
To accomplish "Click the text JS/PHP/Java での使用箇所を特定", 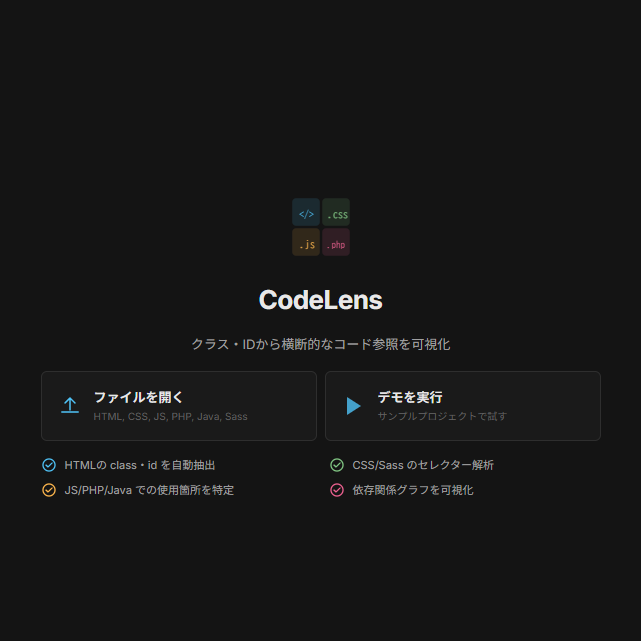I will click(x=149, y=490).
